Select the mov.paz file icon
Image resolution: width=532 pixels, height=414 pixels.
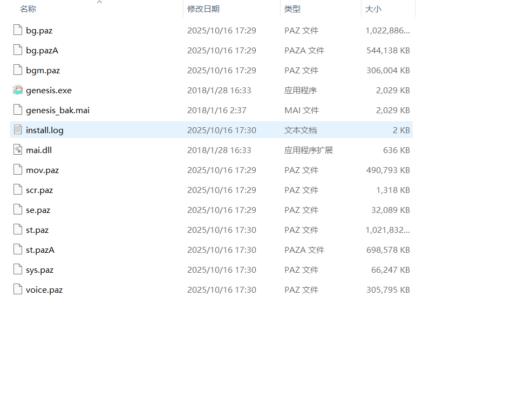18,170
